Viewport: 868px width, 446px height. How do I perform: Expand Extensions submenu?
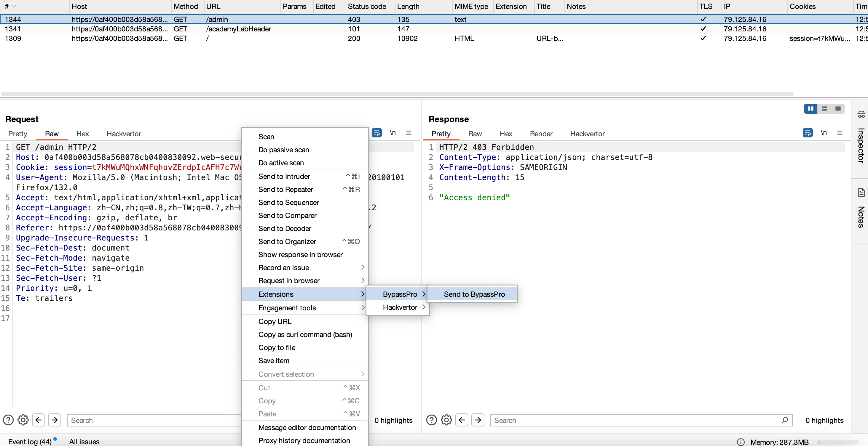click(305, 294)
